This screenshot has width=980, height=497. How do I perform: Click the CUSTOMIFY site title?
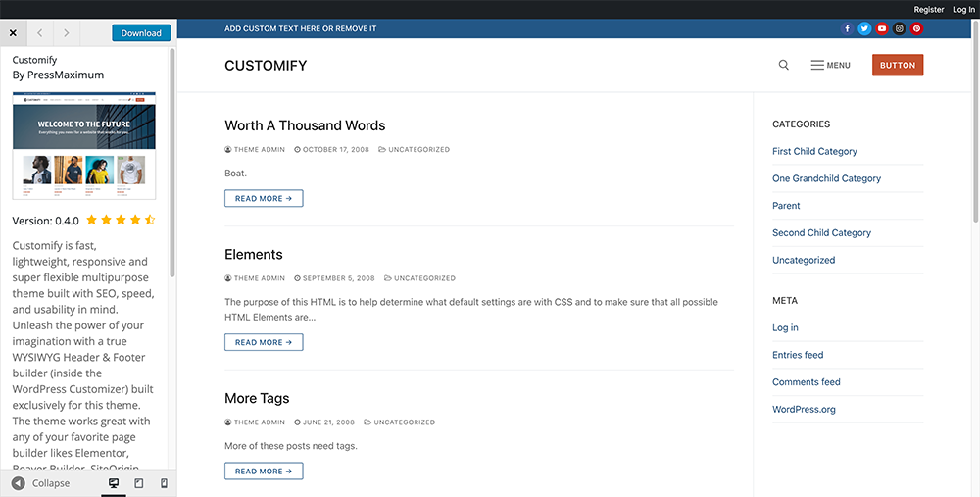(266, 66)
